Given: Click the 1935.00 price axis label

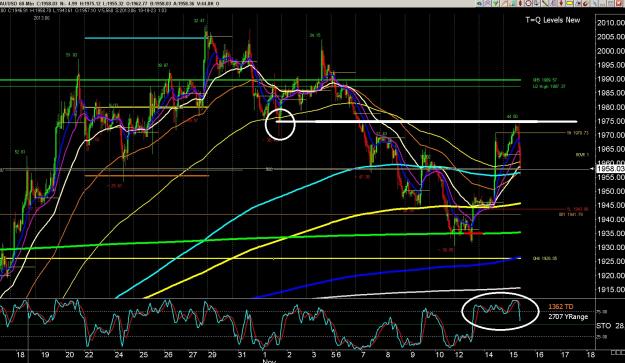Looking at the screenshot, I should coord(611,233).
